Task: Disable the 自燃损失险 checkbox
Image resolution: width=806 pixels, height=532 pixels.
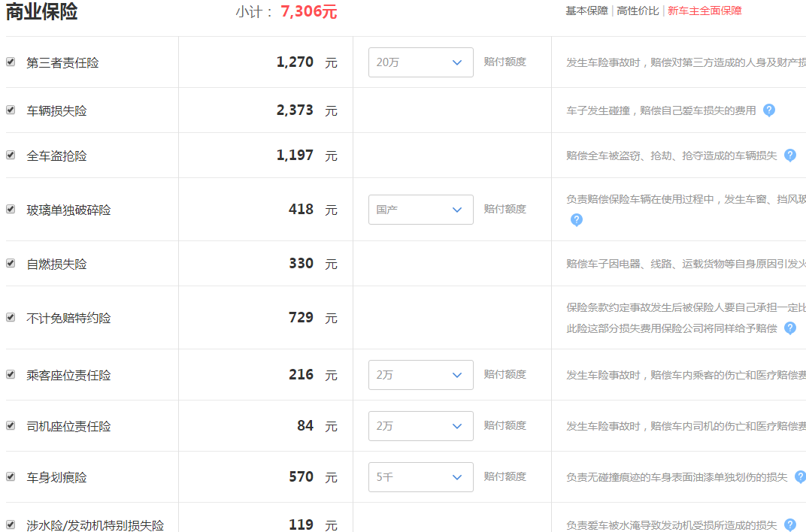Action: point(11,264)
